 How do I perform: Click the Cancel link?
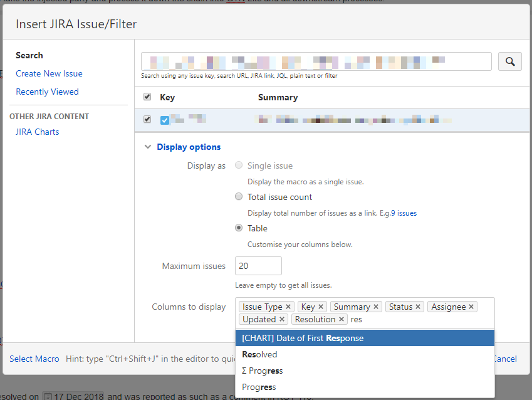[506, 359]
